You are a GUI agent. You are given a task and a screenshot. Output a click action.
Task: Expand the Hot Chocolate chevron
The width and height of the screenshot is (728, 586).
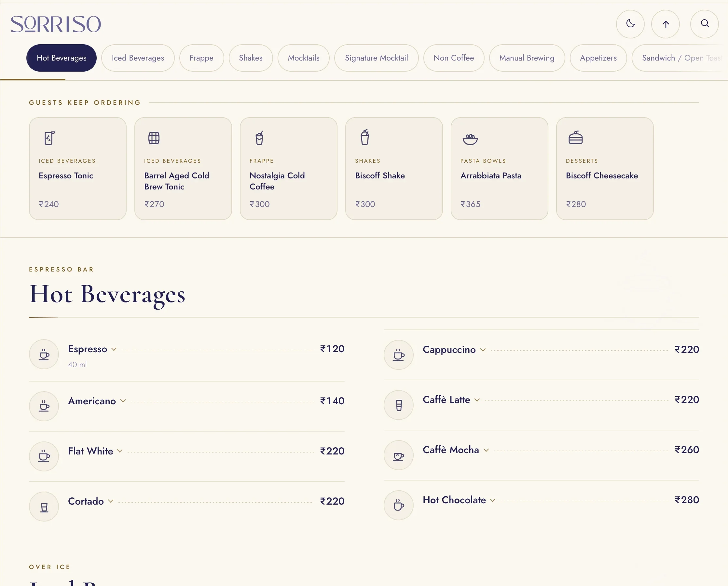pyautogui.click(x=493, y=500)
